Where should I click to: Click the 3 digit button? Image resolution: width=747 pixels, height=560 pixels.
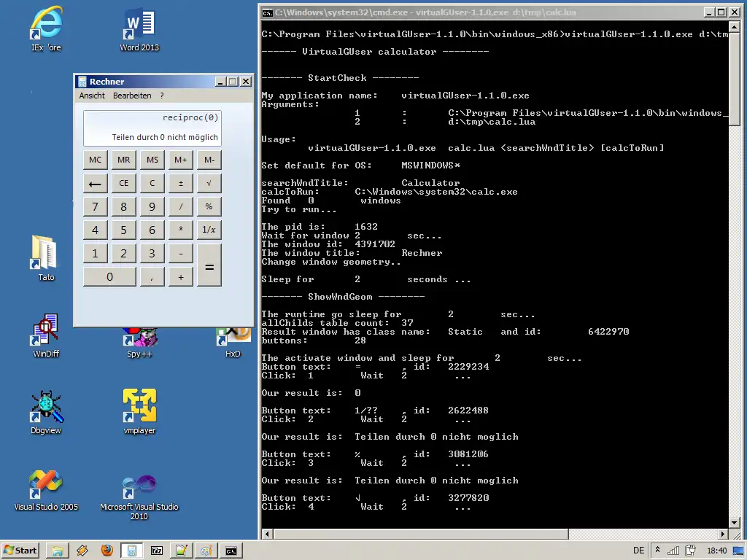(x=152, y=253)
